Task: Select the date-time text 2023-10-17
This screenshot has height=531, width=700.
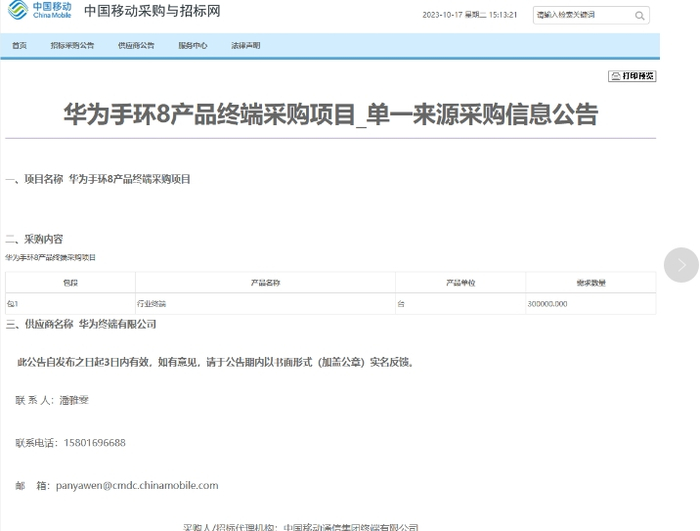Action: (470, 15)
